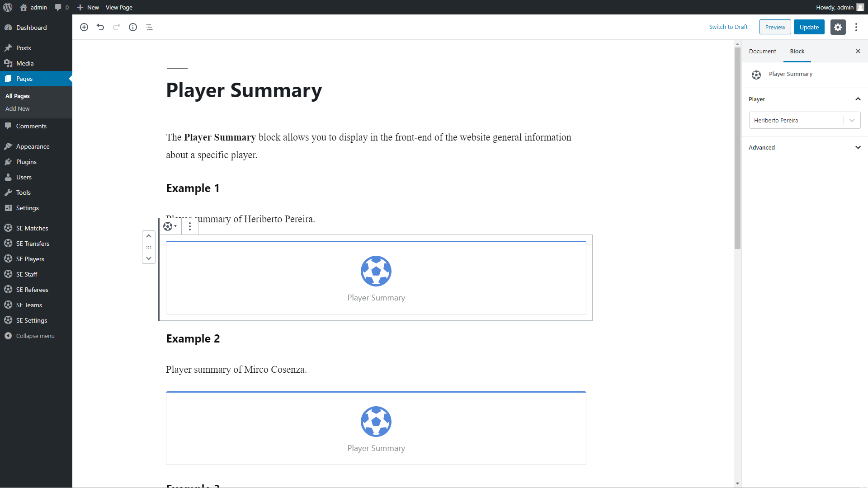Open SE Players in sidebar menu
Viewport: 868px width, 488px height.
tap(30, 259)
